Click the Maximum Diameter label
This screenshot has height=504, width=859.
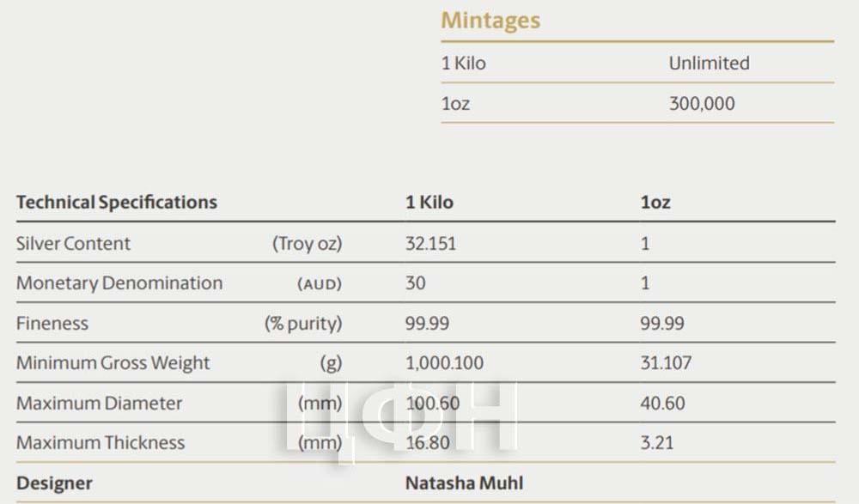point(99,404)
